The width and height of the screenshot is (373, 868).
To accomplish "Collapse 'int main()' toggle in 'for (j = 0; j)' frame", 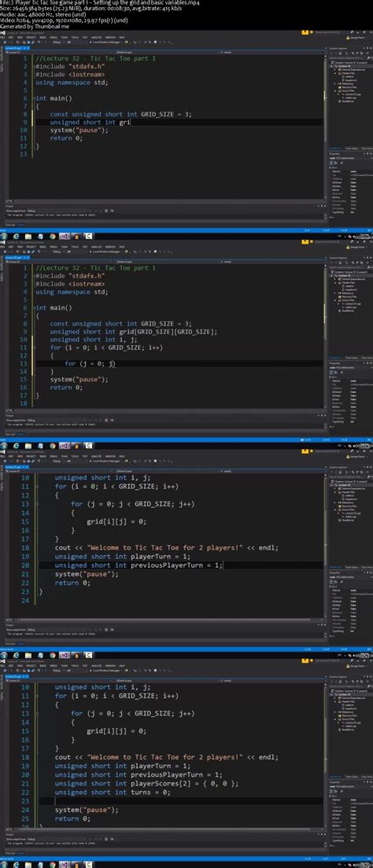I will click(35, 307).
